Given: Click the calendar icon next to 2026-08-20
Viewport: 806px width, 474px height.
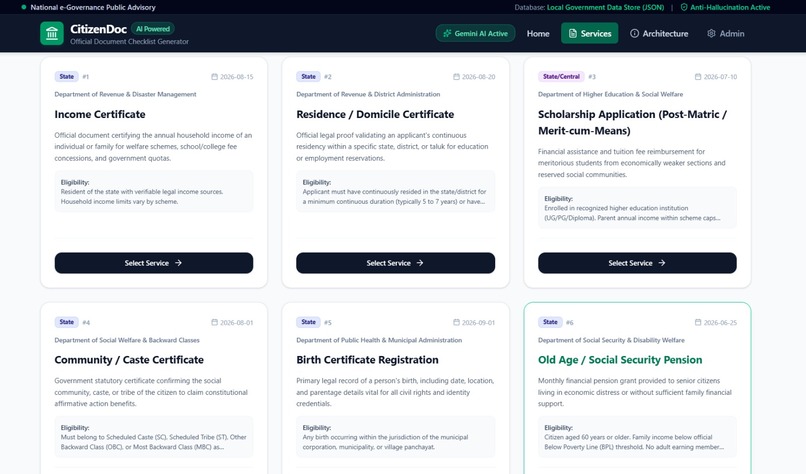Looking at the screenshot, I should tap(456, 77).
